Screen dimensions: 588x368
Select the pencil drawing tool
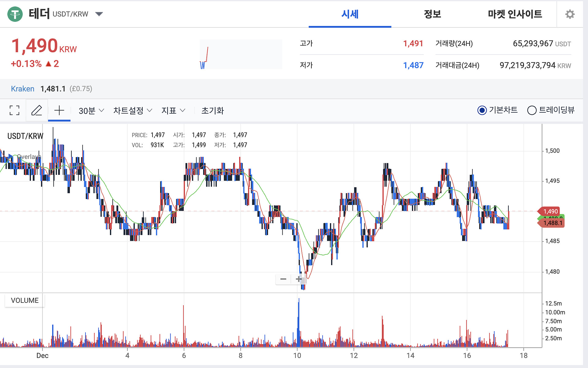(x=37, y=110)
